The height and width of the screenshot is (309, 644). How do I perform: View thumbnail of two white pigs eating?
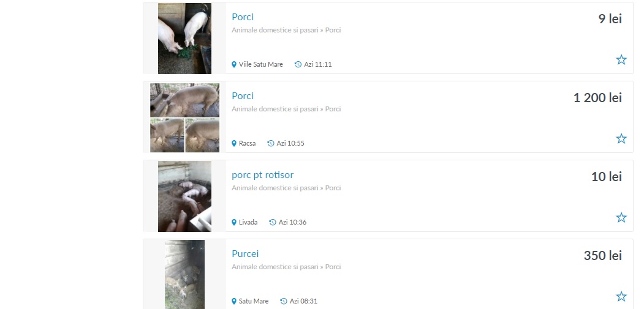coord(184,39)
